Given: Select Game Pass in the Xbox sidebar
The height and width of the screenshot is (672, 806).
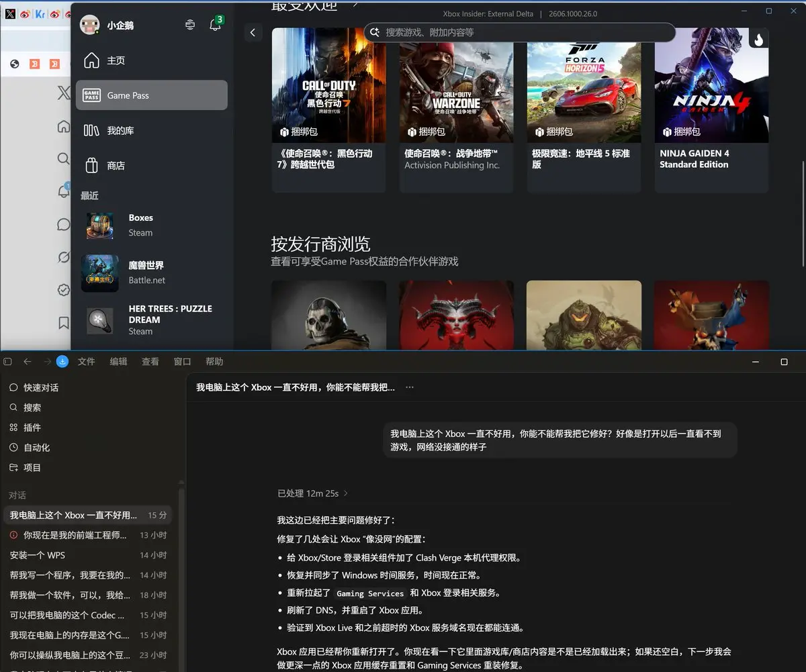Looking at the screenshot, I should 152,95.
